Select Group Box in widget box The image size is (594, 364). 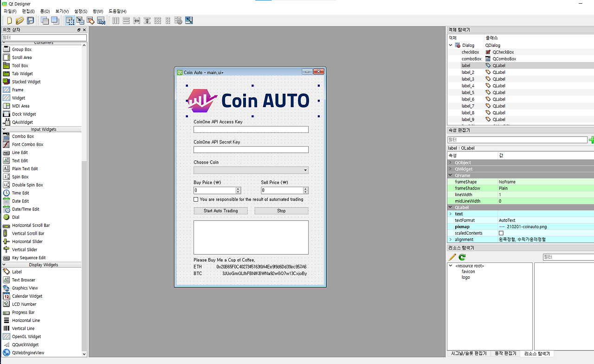click(x=22, y=49)
